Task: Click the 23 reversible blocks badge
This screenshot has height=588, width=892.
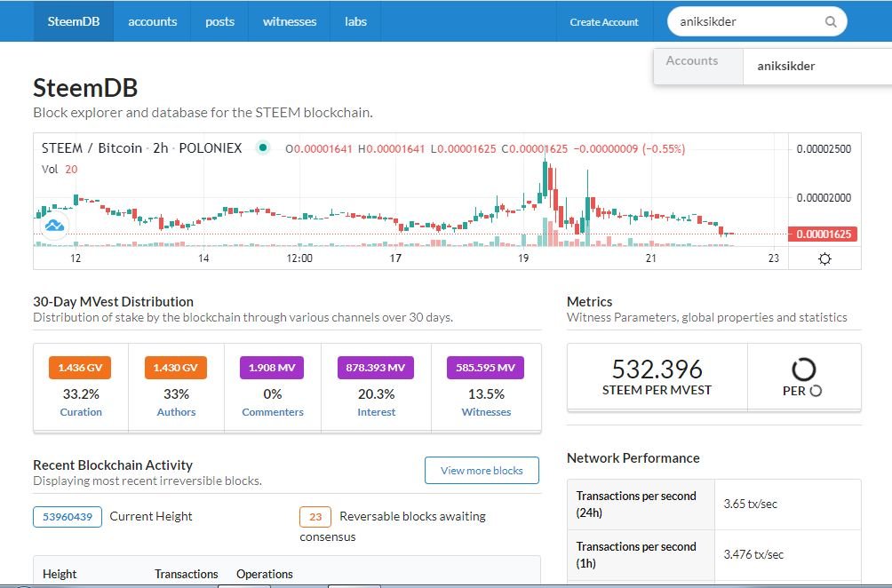Action: [315, 517]
